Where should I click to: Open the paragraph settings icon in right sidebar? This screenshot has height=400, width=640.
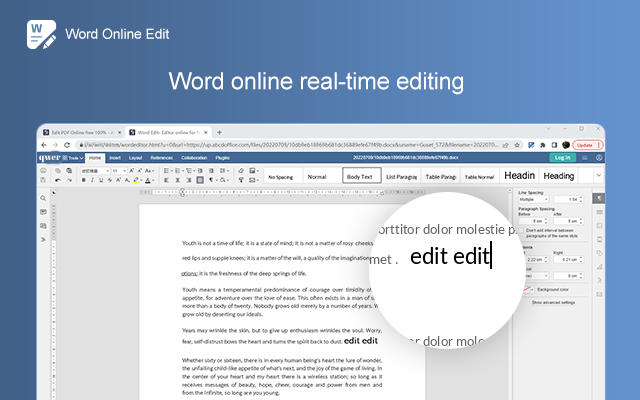point(598,197)
